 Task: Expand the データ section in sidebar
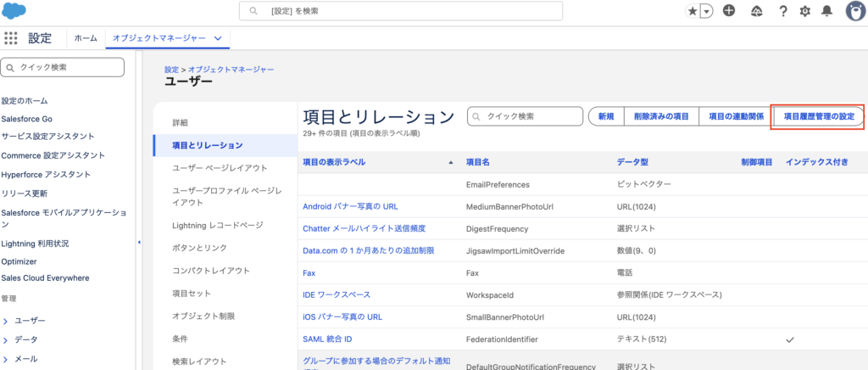[x=6, y=339]
